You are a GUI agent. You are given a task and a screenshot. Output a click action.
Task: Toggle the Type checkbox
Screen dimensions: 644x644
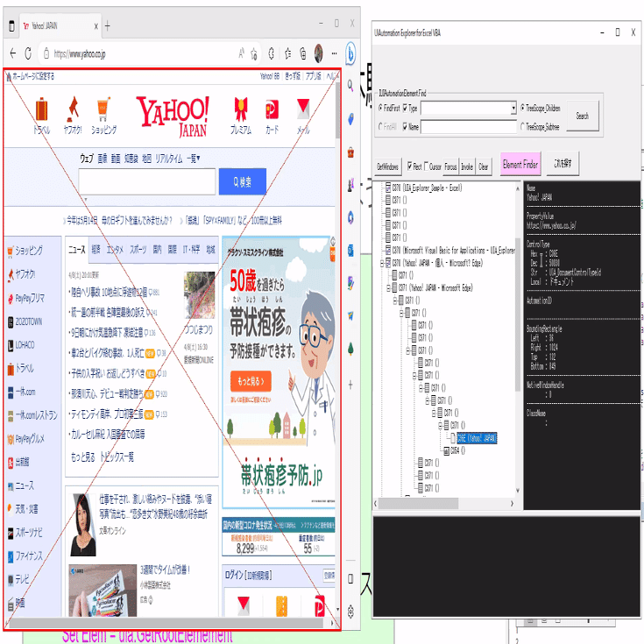405,108
